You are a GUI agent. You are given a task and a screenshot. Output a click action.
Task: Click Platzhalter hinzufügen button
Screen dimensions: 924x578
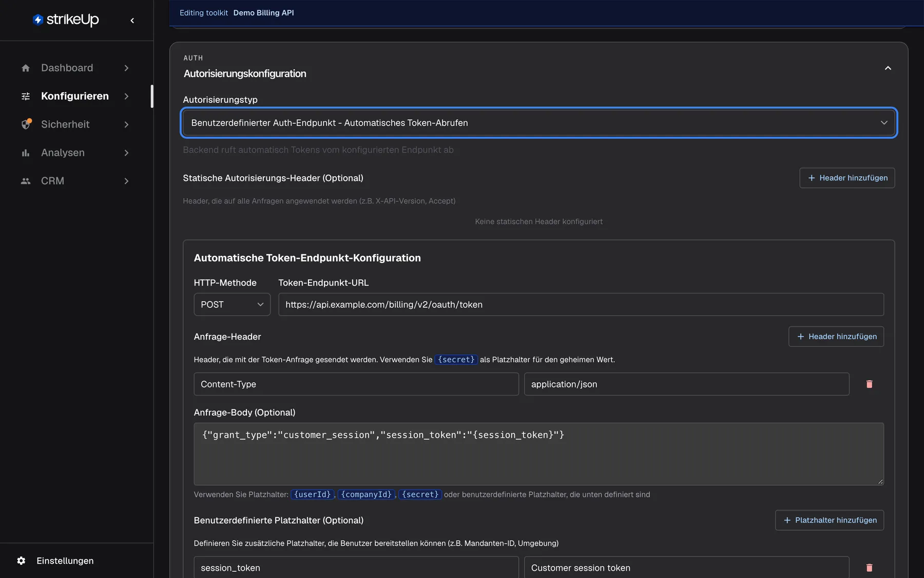[x=830, y=520]
